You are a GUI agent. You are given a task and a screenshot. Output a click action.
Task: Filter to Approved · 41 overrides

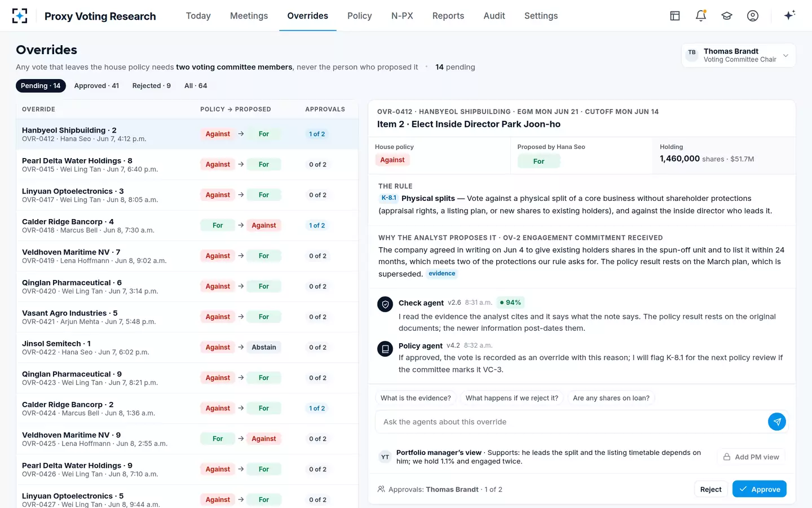tap(96, 86)
